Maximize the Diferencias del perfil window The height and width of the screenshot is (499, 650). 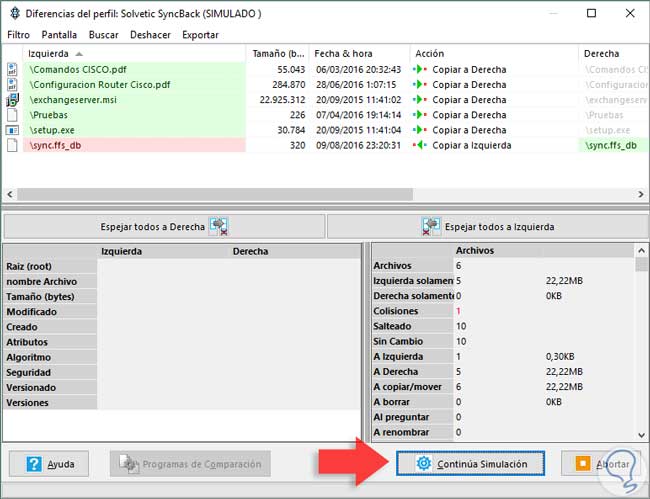click(592, 13)
